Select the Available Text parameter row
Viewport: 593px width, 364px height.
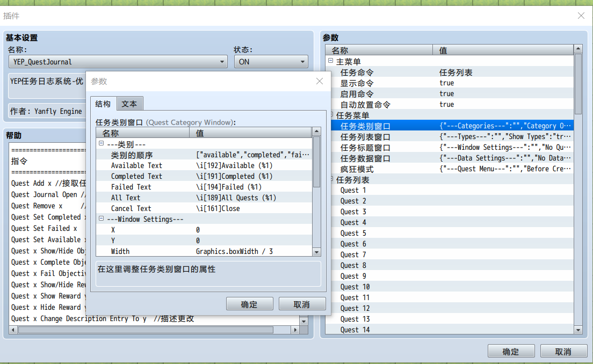(x=204, y=165)
